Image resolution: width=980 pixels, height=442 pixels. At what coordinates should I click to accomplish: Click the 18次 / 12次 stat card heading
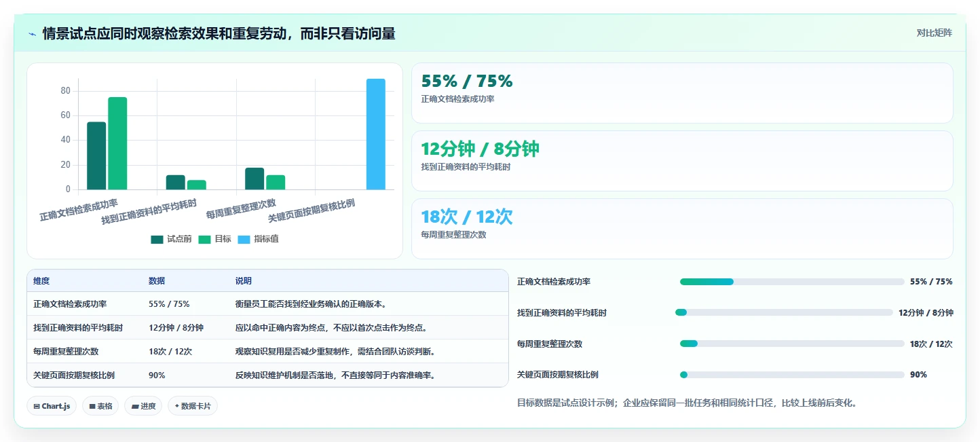[x=467, y=217]
